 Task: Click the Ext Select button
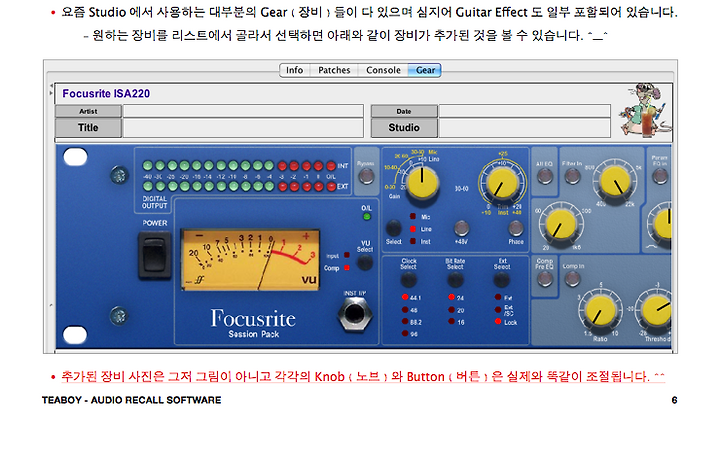click(x=501, y=279)
